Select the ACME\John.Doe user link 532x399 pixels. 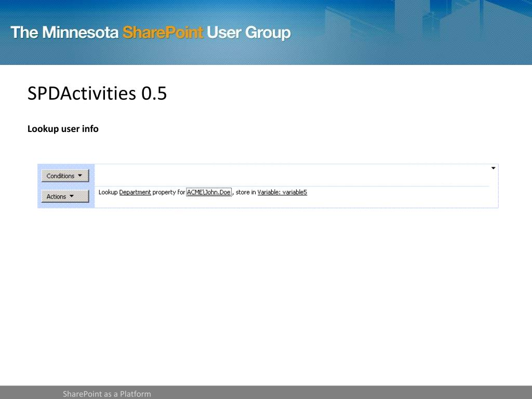pos(209,192)
